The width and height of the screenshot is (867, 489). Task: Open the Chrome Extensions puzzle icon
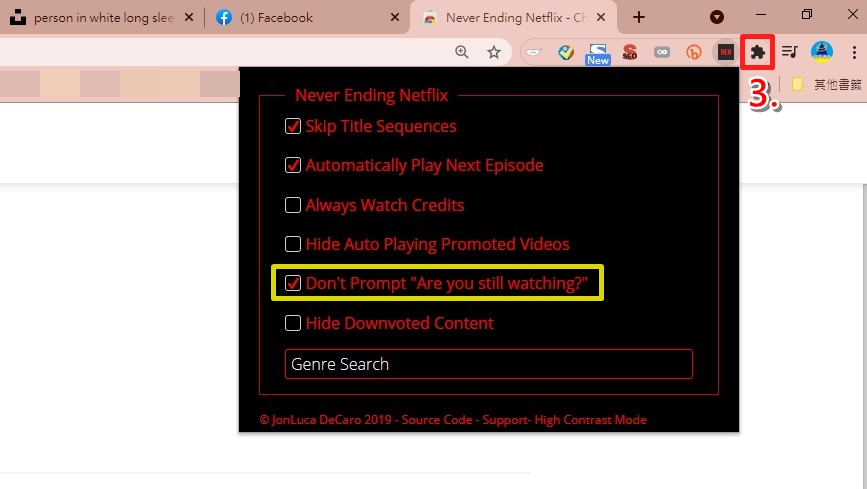coord(758,52)
